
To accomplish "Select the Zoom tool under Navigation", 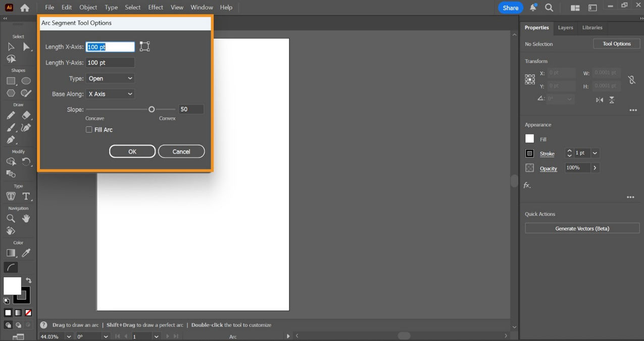I will point(11,218).
